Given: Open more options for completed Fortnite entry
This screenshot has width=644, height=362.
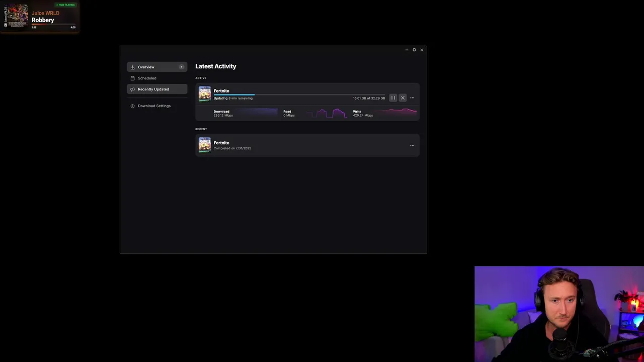Looking at the screenshot, I should [x=412, y=145].
